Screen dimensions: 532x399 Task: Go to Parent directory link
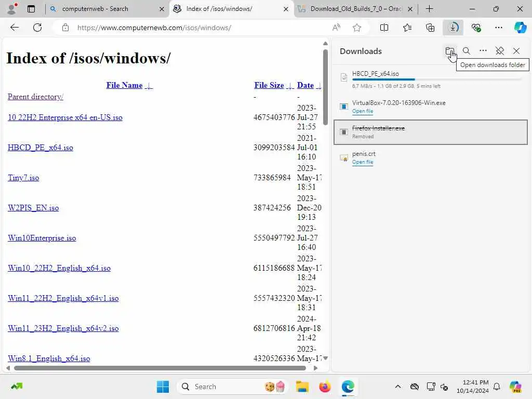tap(35, 97)
